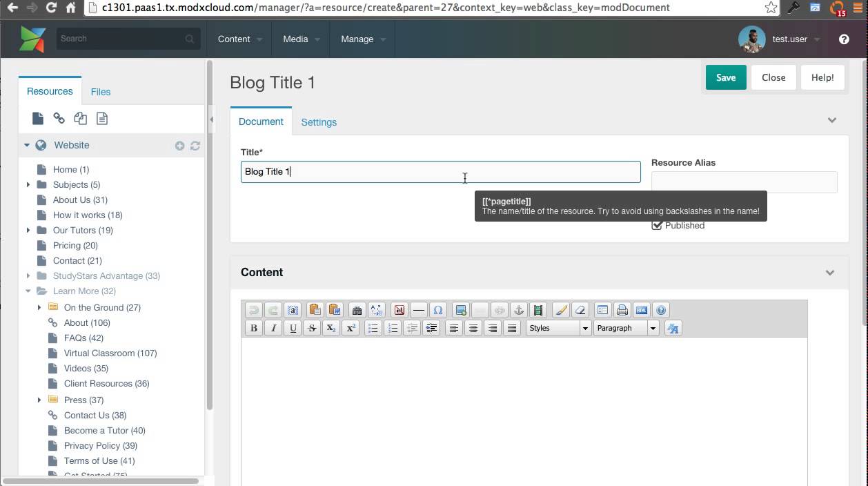Click the New Weblink chain icon
This screenshot has height=486, width=868.
point(59,119)
